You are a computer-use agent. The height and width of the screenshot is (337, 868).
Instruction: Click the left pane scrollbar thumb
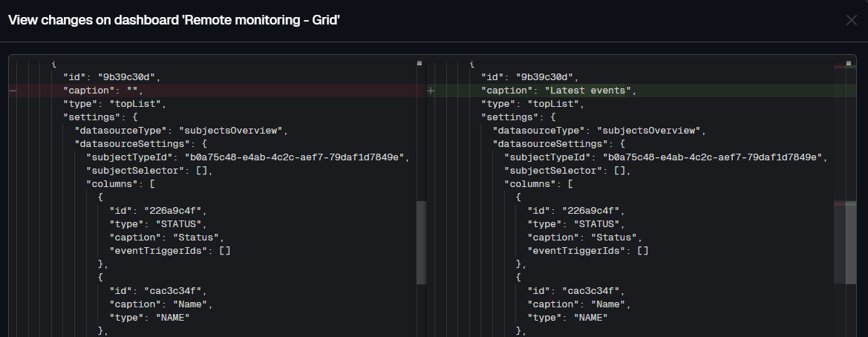coord(421,242)
